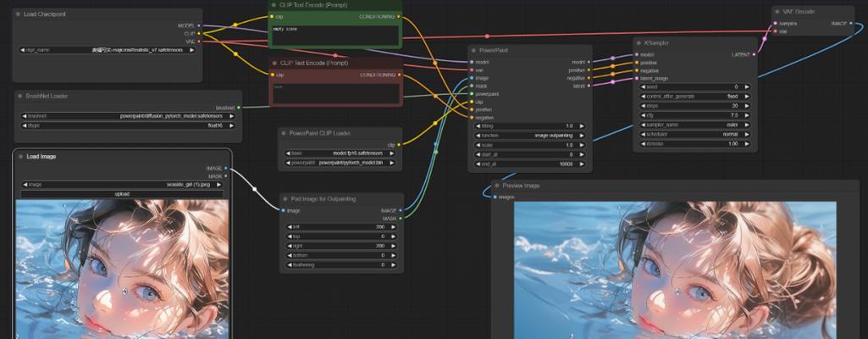Click the MASK output port on Load Image

tap(226, 176)
